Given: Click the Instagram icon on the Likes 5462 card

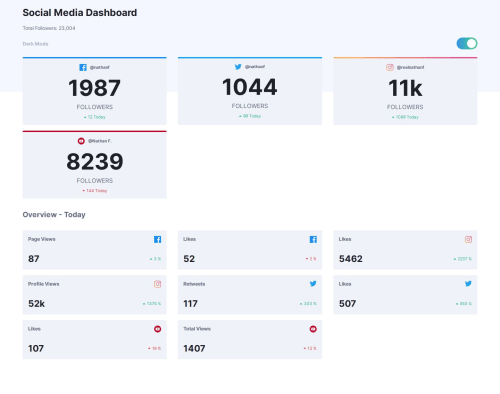Looking at the screenshot, I should (468, 239).
